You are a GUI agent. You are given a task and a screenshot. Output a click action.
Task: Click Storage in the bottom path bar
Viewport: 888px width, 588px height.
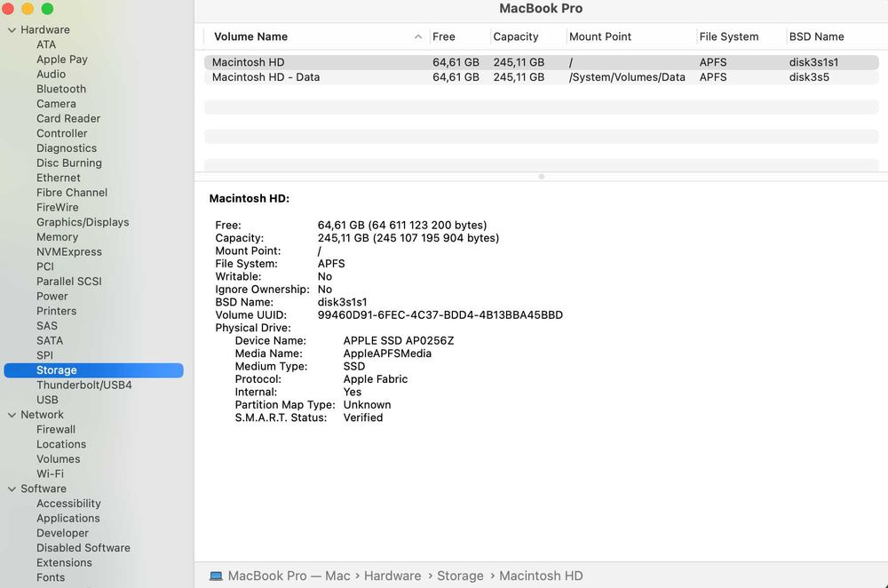460,576
